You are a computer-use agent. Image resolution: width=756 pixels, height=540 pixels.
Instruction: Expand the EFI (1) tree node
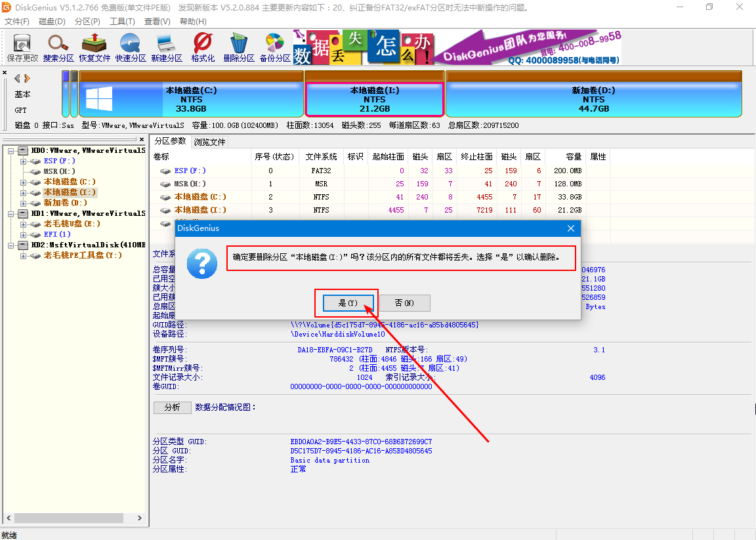pyautogui.click(x=23, y=235)
